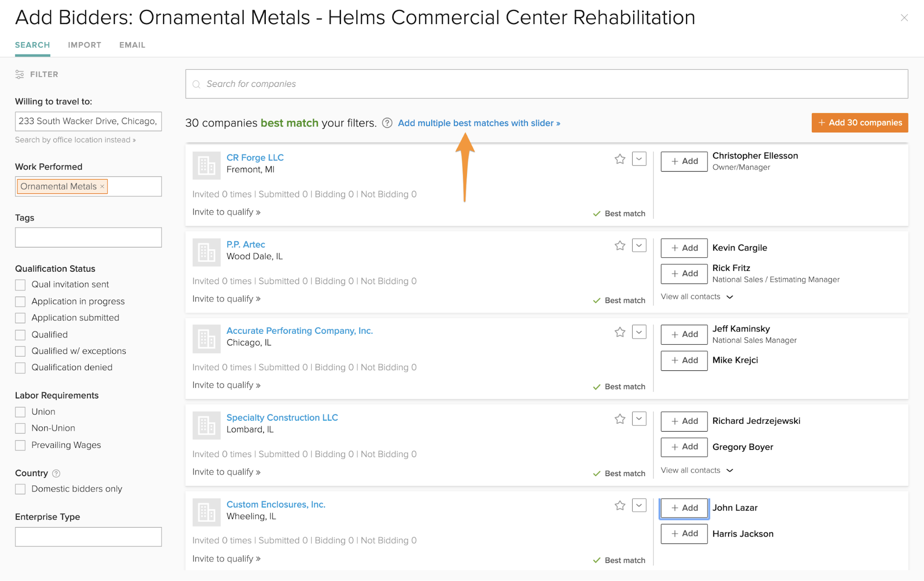Screen dimensions: 924x581
Task: Favorite P.P. Artec with star icon
Action: [620, 245]
